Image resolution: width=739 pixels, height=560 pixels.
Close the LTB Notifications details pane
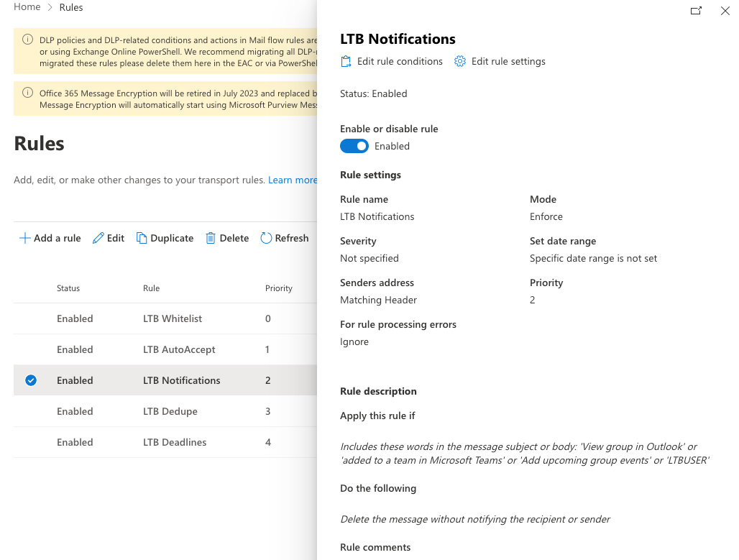(725, 10)
